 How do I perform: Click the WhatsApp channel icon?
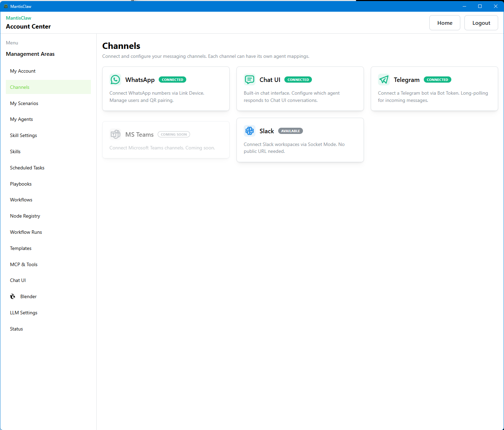[115, 80]
